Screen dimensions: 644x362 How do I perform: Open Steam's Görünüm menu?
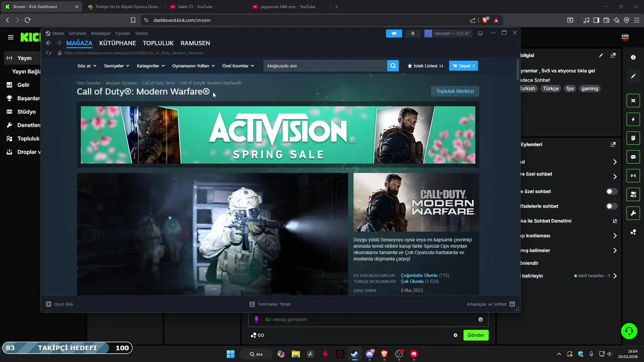[x=77, y=33]
